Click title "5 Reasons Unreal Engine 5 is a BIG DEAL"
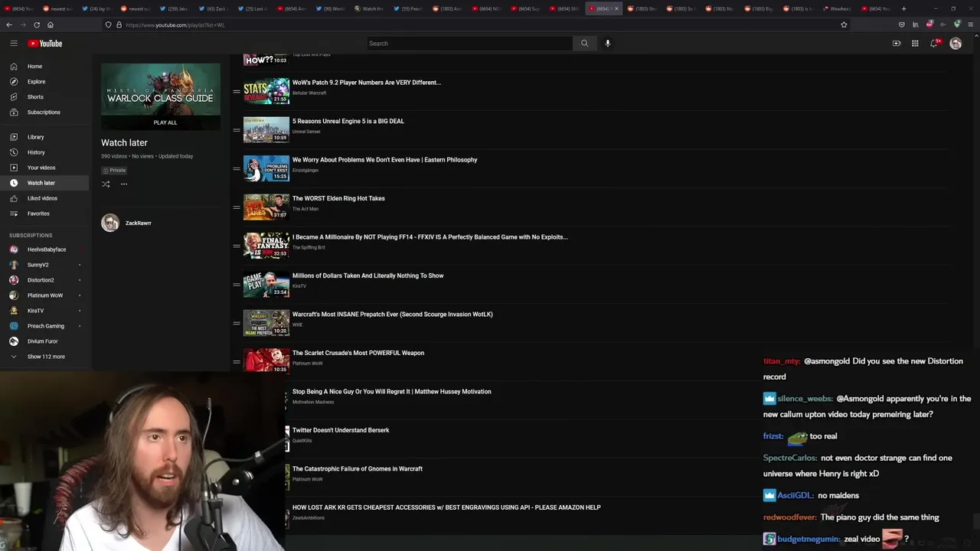The height and width of the screenshot is (551, 980). click(x=348, y=121)
